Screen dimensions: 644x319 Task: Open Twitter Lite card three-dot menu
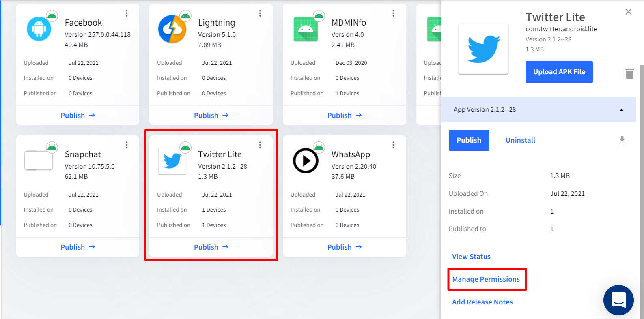point(260,145)
